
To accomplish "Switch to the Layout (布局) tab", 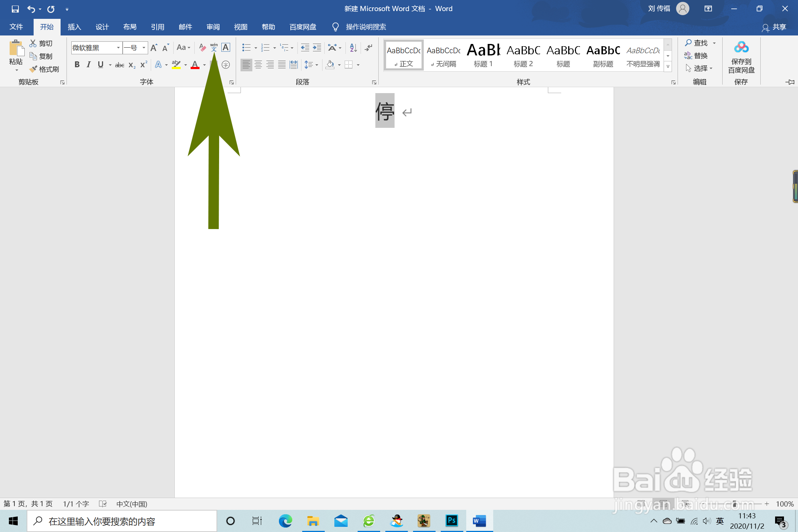I will point(130,27).
